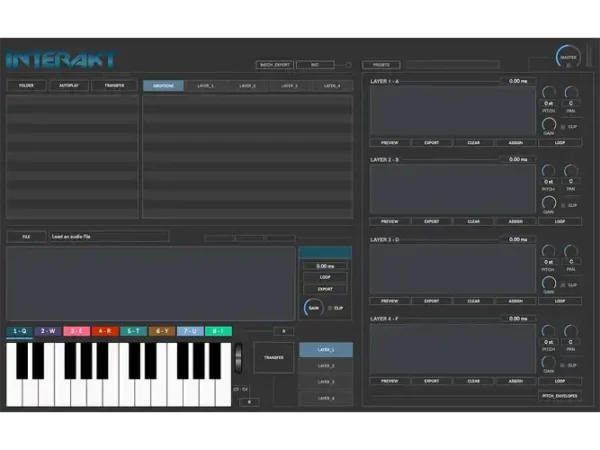
Task: Click TRANSFER above the file list
Action: tap(114, 85)
